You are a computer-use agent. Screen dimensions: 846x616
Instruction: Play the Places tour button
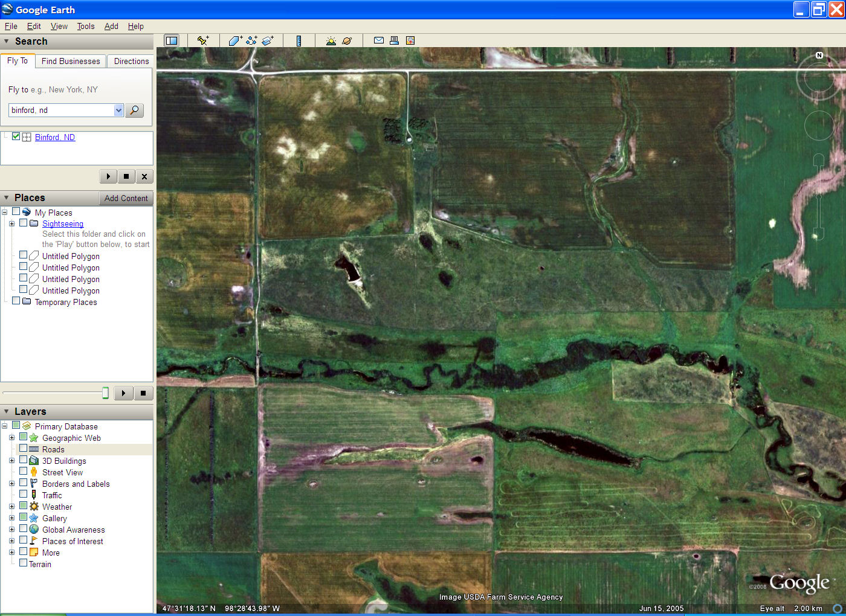point(123,393)
